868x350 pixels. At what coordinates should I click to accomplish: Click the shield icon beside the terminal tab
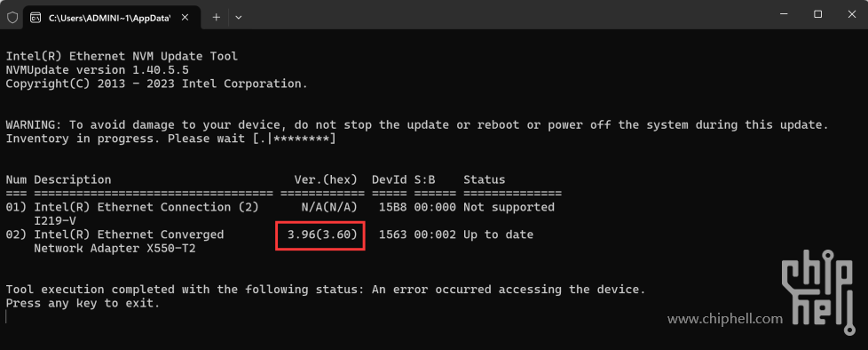click(12, 17)
